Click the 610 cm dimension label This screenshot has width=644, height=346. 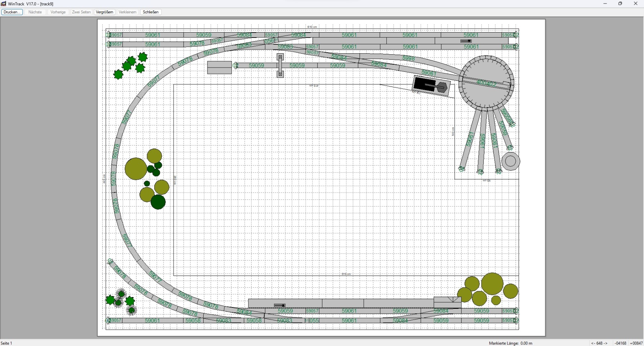[312, 27]
